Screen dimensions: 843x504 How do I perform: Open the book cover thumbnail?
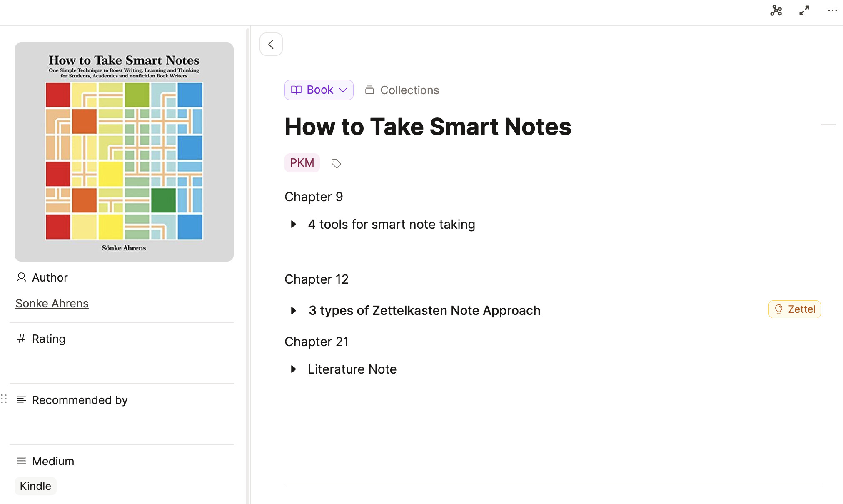tap(124, 152)
